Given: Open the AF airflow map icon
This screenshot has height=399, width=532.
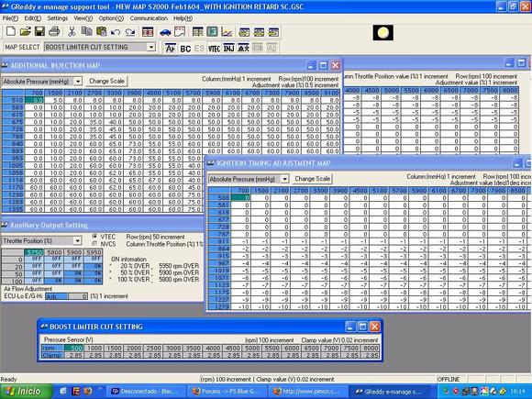Looking at the screenshot, I should click(x=171, y=49).
